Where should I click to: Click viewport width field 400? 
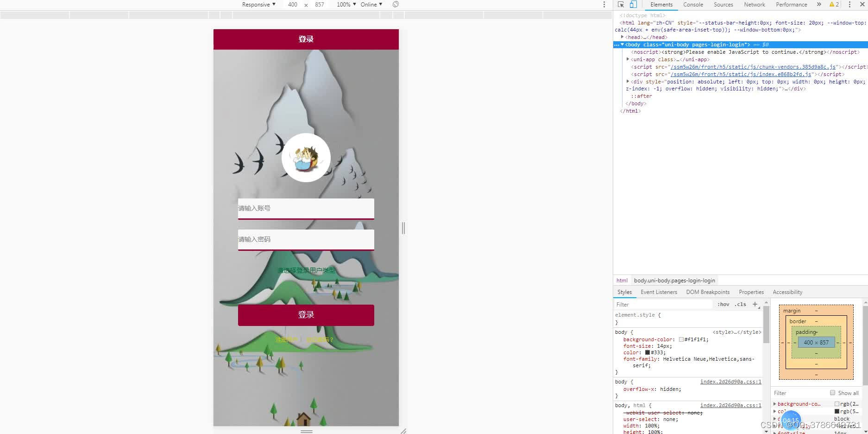click(x=292, y=4)
